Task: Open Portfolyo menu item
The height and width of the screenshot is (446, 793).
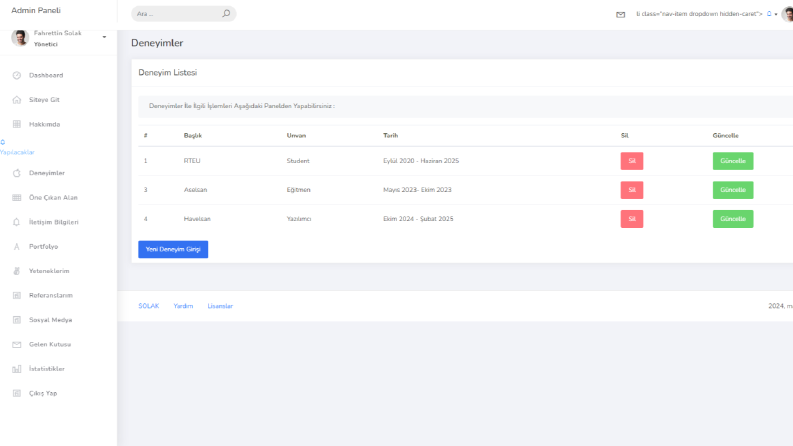Action: click(x=43, y=247)
